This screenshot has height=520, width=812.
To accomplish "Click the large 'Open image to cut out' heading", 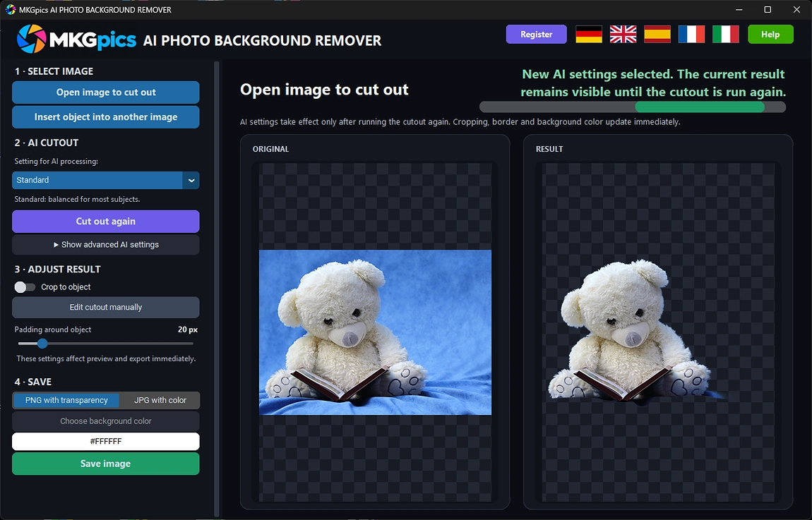I will pos(324,90).
